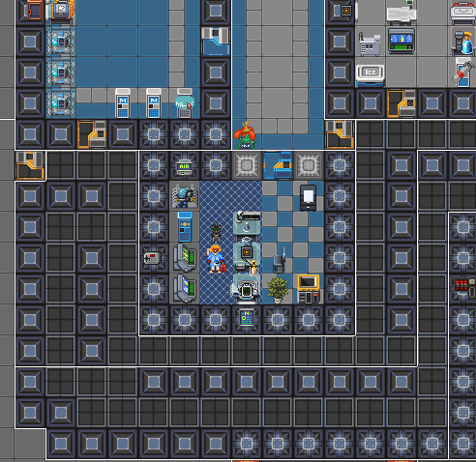Open the hardsuit storage unit
The height and width of the screenshot is (462, 476).
point(184,195)
